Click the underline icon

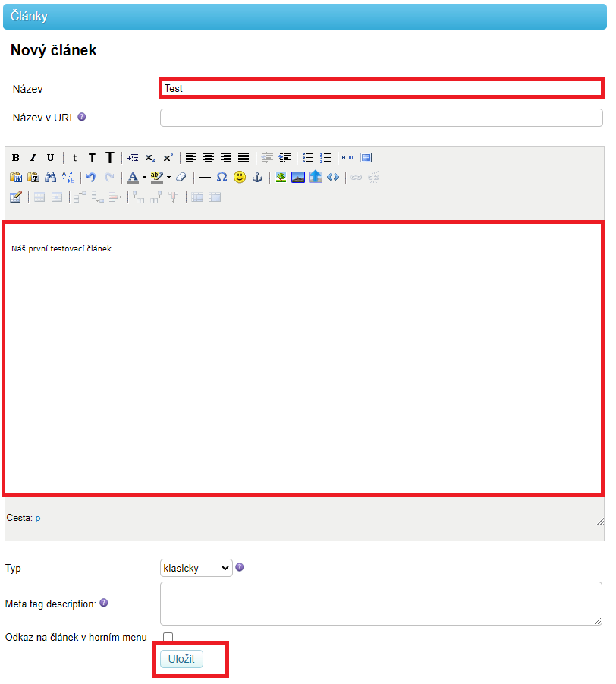point(50,158)
